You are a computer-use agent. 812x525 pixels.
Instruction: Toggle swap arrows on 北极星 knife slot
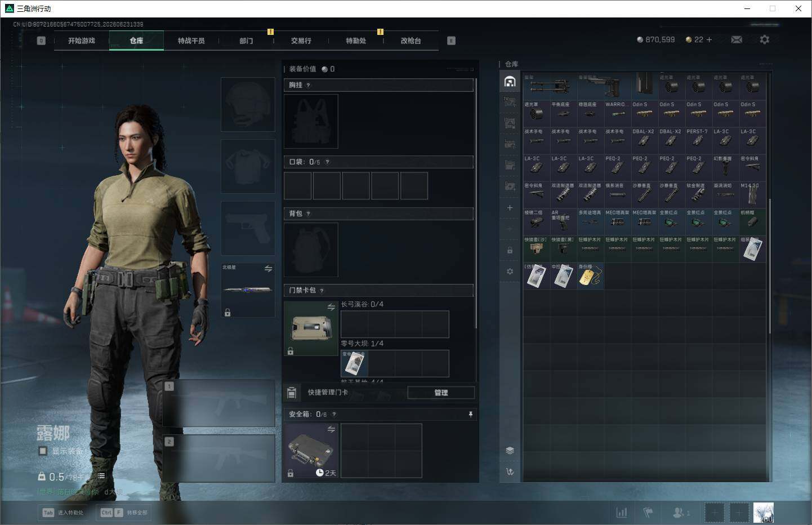pos(268,269)
